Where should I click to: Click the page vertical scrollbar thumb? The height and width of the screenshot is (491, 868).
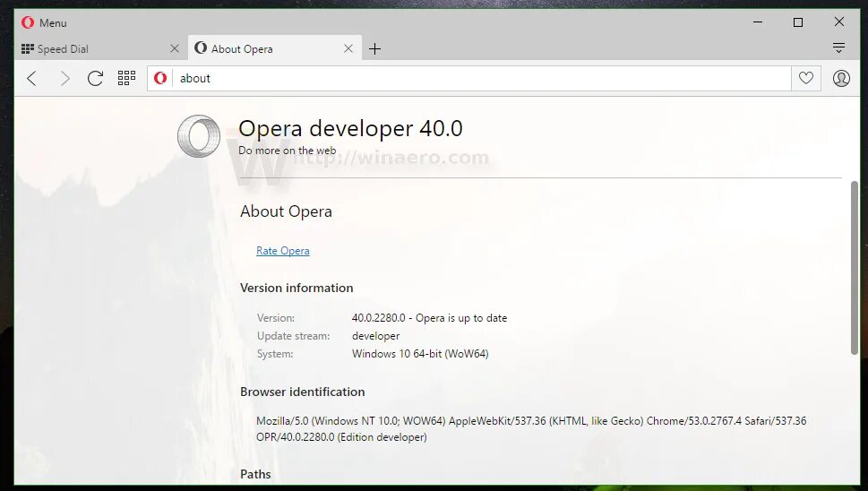point(855,268)
